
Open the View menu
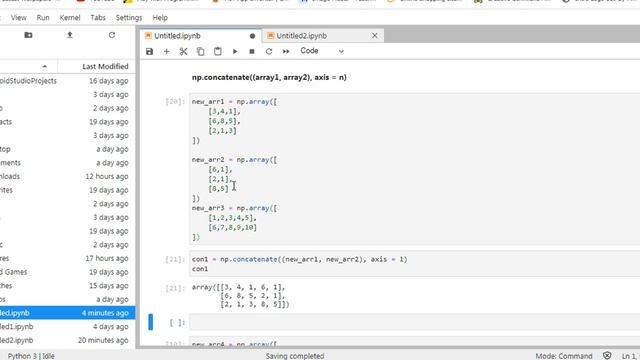tap(18, 18)
